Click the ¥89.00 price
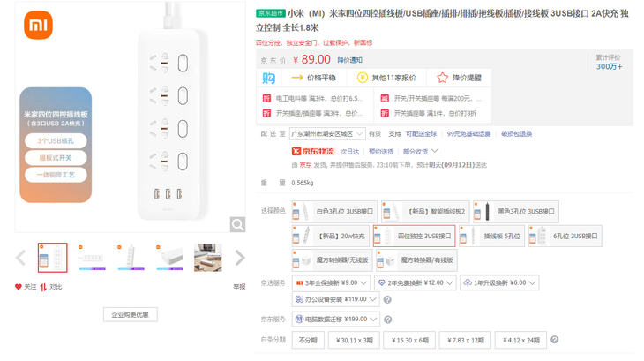Viewport: 644px width, 361px height. [x=311, y=59]
